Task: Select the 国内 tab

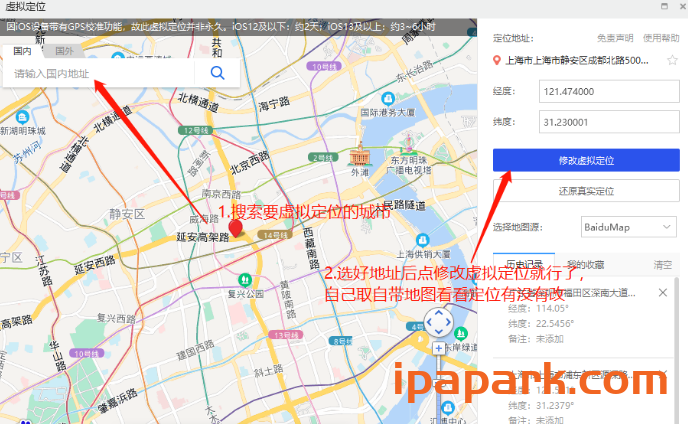Action: [22, 51]
